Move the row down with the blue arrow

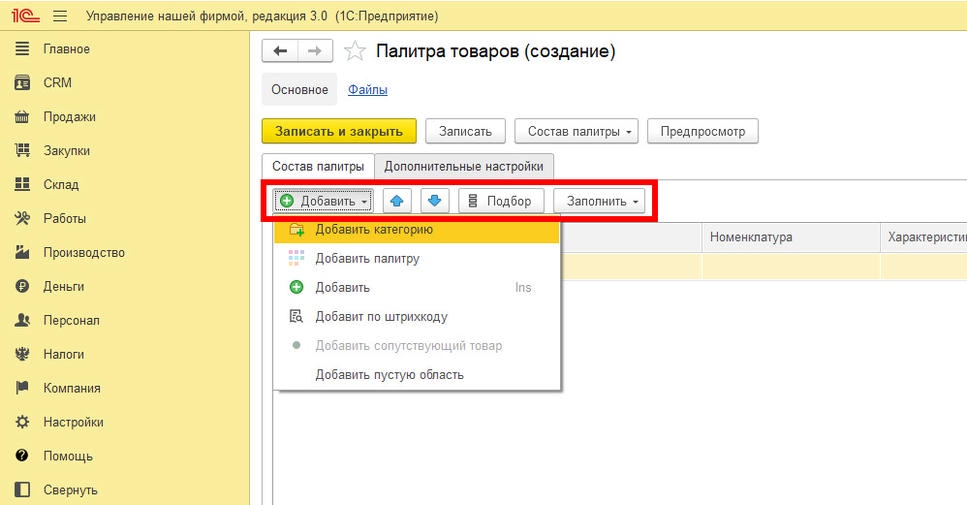435,201
